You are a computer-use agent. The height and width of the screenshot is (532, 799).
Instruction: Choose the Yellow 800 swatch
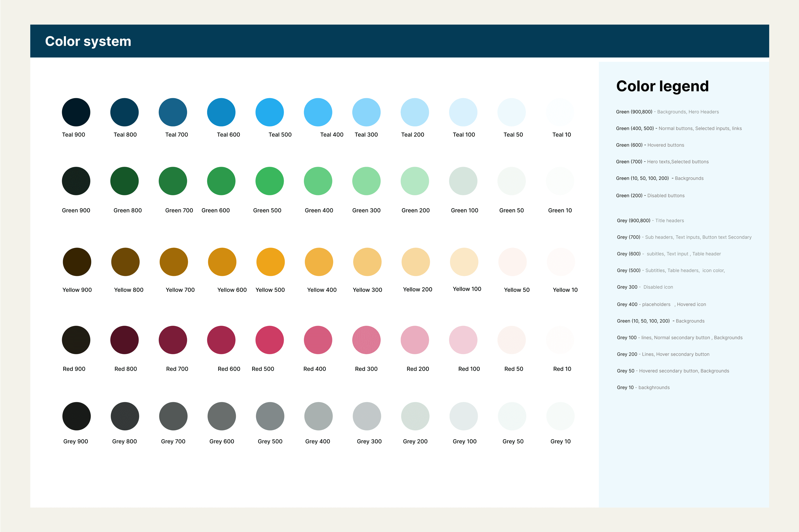[x=125, y=262]
